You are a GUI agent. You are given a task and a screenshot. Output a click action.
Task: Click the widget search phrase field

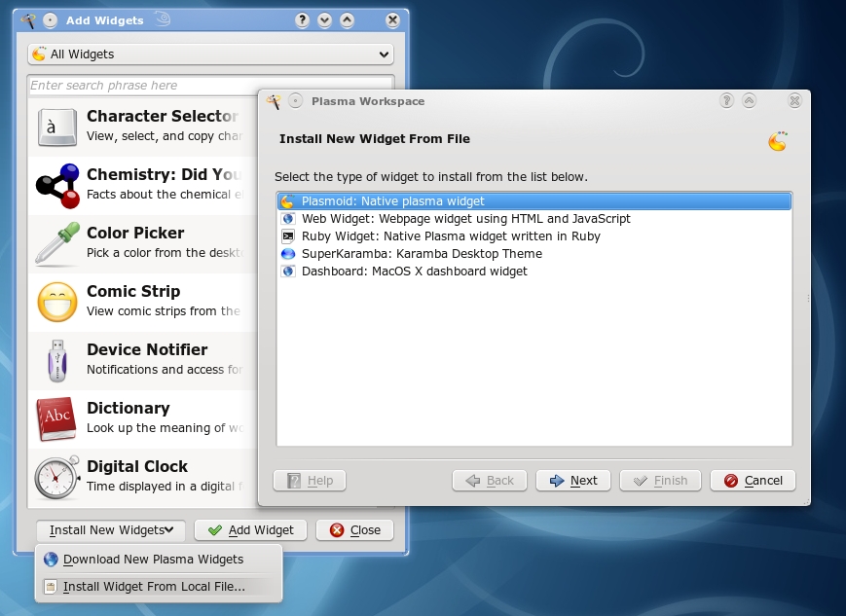210,86
